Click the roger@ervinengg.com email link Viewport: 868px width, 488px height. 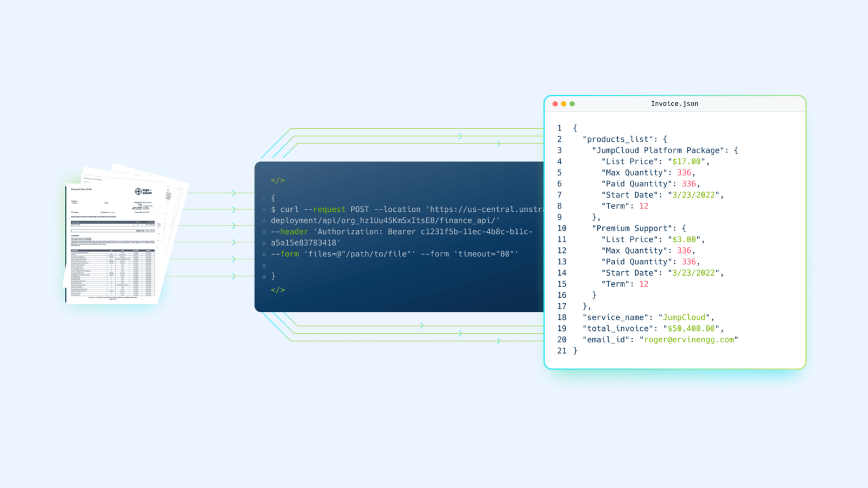point(689,339)
